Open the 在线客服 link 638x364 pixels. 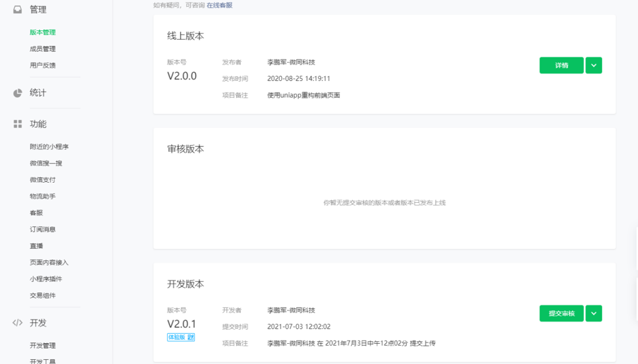[220, 5]
